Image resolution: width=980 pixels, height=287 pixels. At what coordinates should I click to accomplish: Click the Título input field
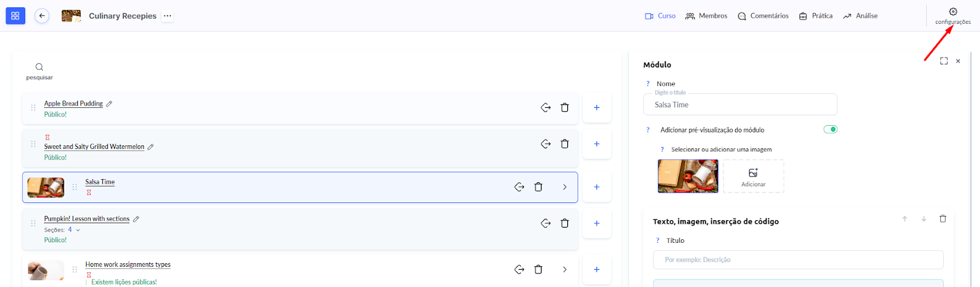pyautogui.click(x=798, y=259)
